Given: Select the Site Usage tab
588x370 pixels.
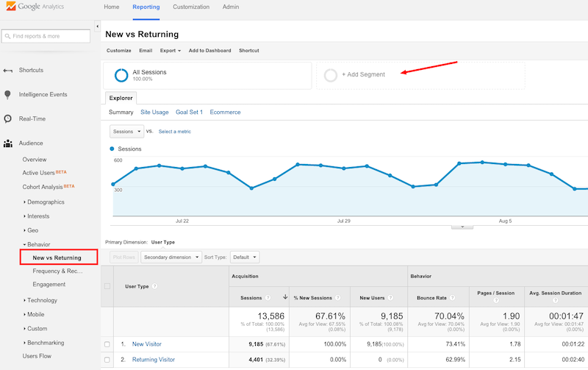Looking at the screenshot, I should [x=154, y=113].
